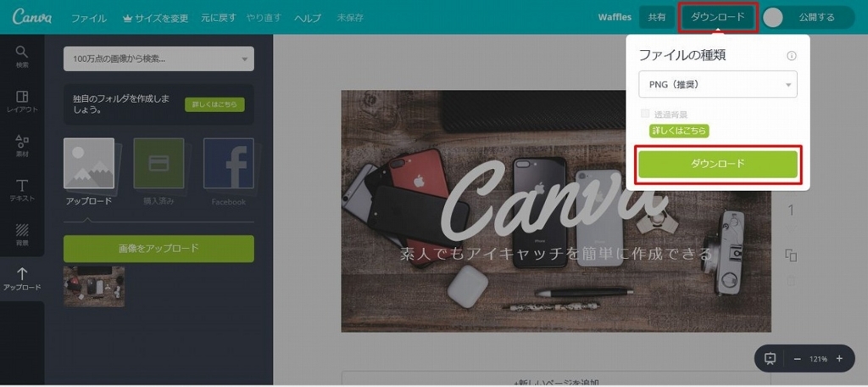Click the 121% zoom level

818,359
